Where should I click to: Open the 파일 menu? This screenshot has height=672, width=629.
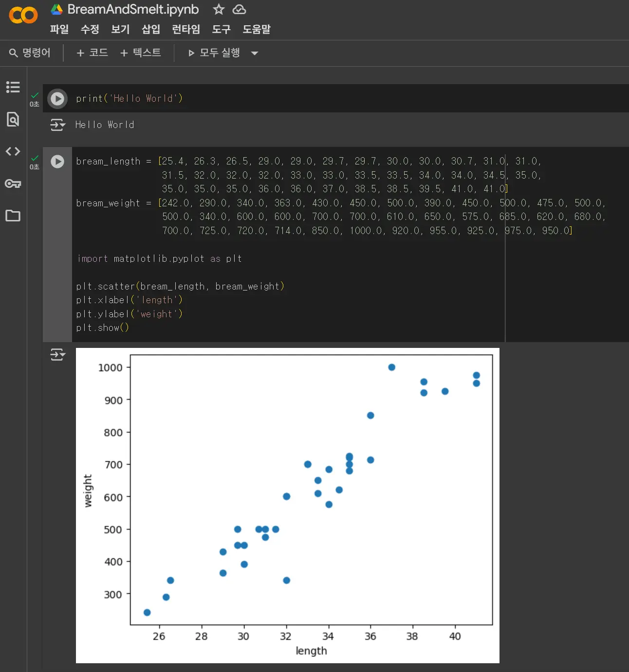tap(59, 29)
